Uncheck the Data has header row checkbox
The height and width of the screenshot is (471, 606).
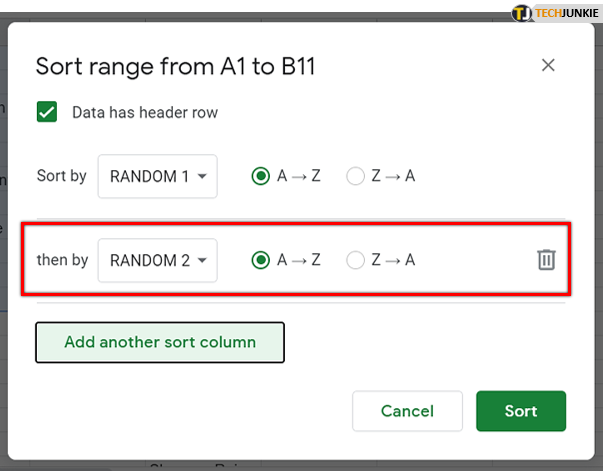pos(47,112)
